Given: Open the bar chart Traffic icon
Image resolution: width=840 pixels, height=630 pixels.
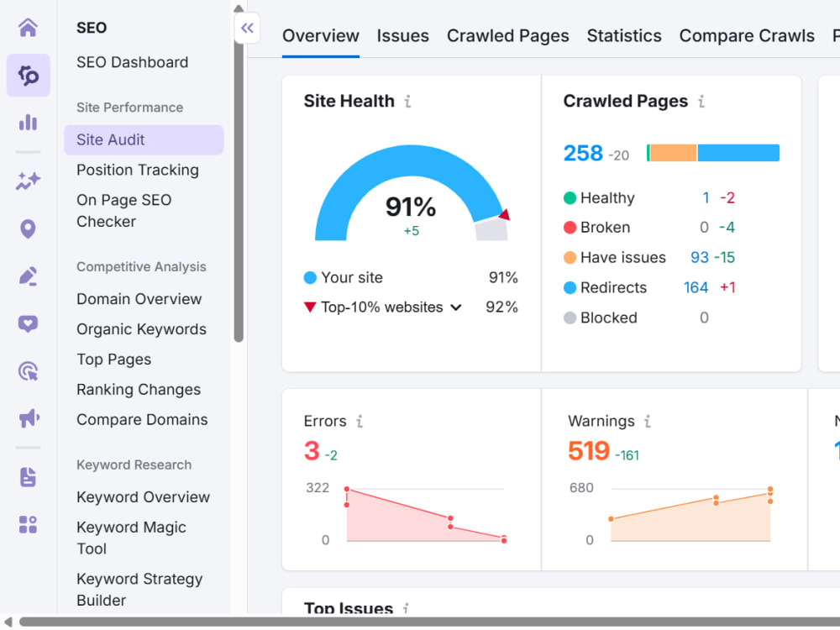Looking at the screenshot, I should (28, 122).
